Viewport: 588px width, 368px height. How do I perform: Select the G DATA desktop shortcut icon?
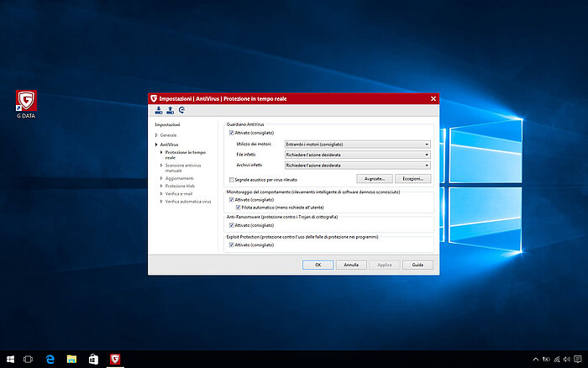pos(26,104)
